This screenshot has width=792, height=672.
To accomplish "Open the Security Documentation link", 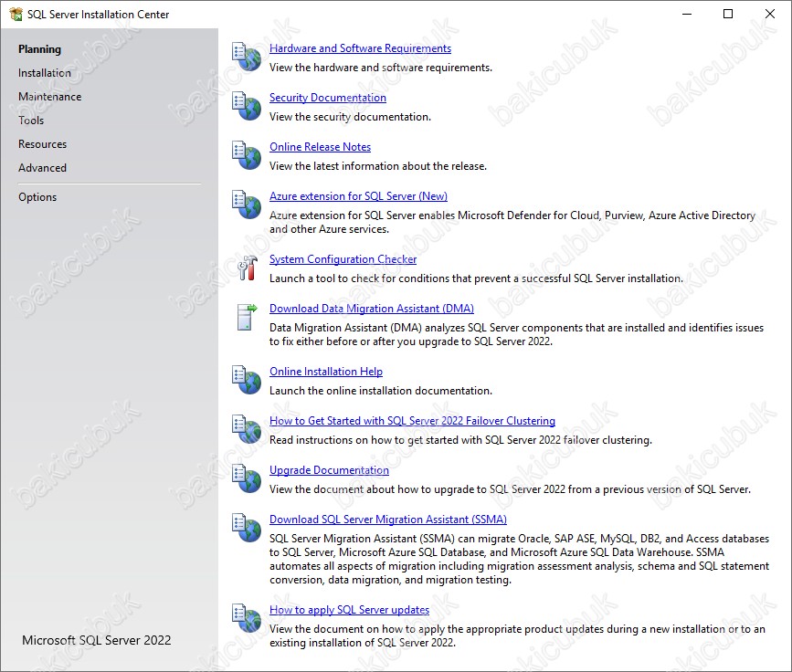I will (x=328, y=98).
